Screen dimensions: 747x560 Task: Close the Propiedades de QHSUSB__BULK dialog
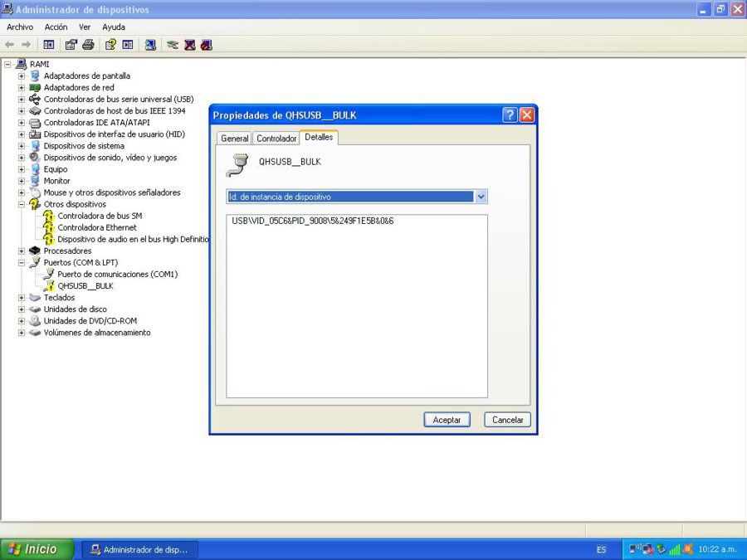526,114
